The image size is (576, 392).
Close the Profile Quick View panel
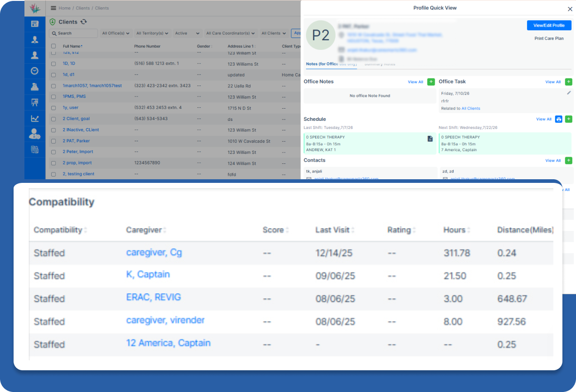point(570,9)
